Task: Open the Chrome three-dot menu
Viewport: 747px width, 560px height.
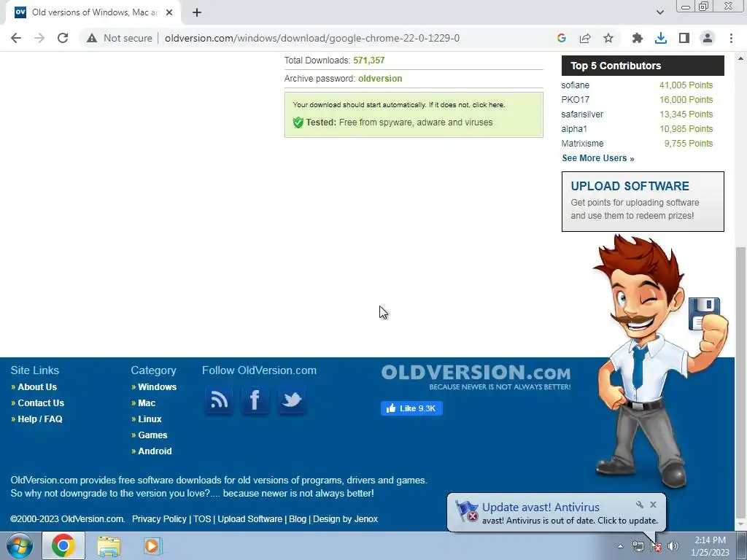Action: click(731, 38)
